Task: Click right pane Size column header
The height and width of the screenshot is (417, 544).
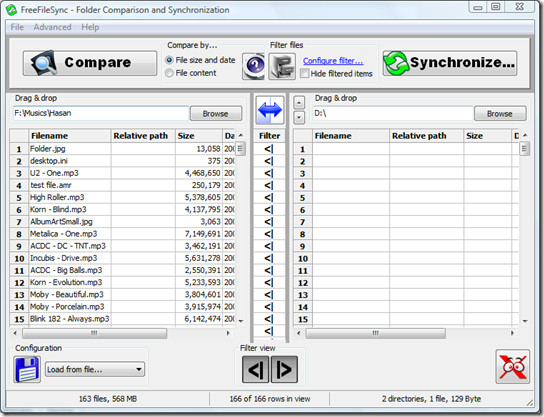Action: click(x=487, y=136)
